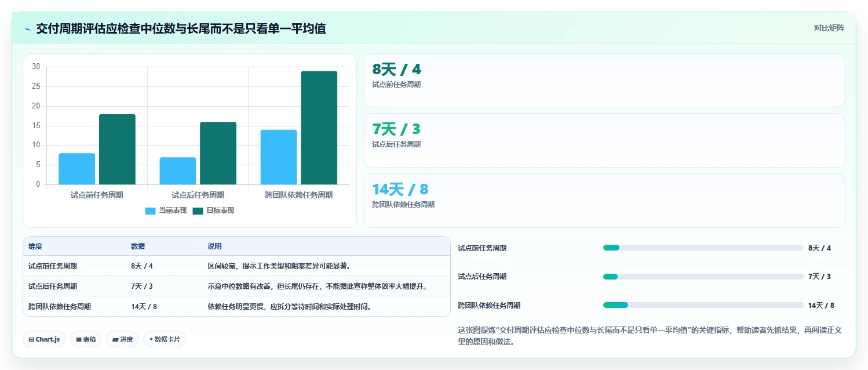This screenshot has width=868, height=370.
Task: Click the 14天 / 8 progress value label
Action: click(822, 305)
